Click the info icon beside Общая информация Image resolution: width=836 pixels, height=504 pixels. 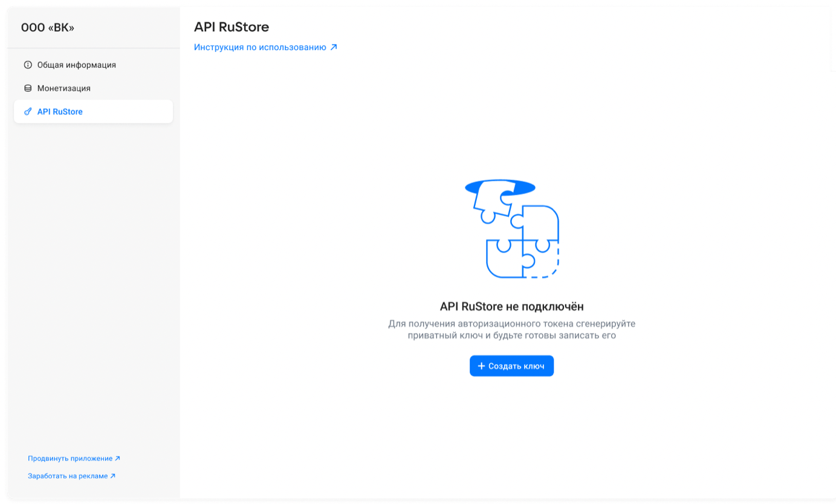pyautogui.click(x=28, y=65)
